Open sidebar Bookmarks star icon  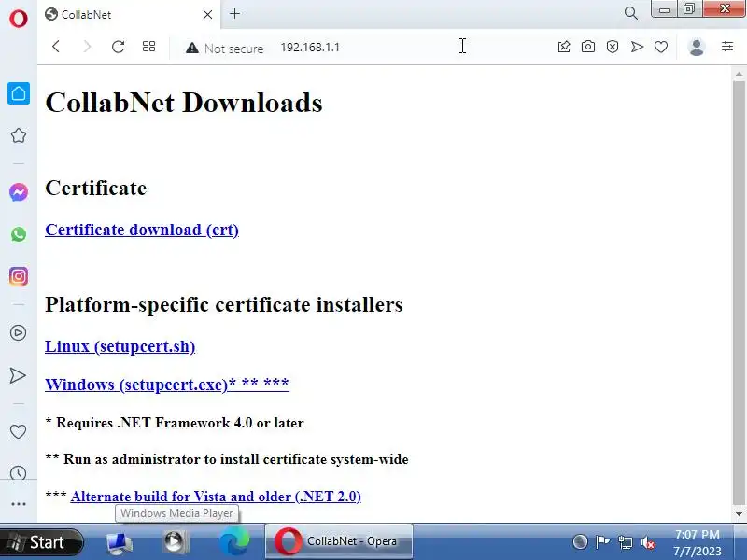(x=19, y=135)
